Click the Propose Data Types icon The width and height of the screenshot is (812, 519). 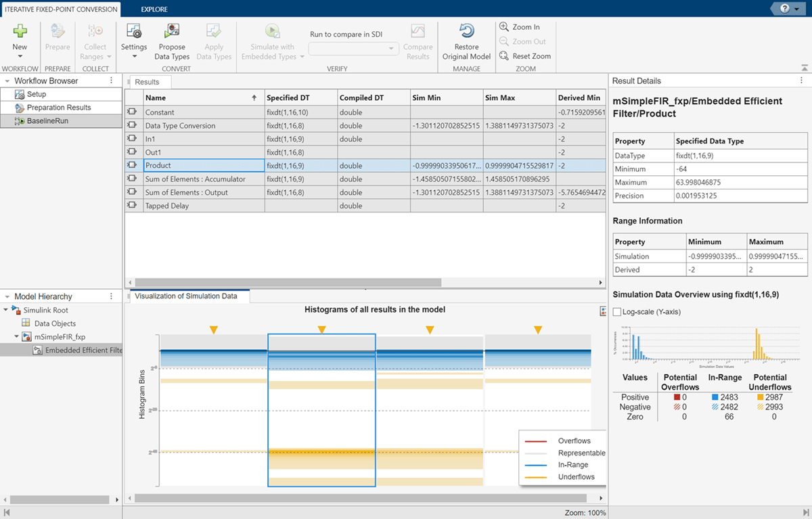click(x=172, y=31)
